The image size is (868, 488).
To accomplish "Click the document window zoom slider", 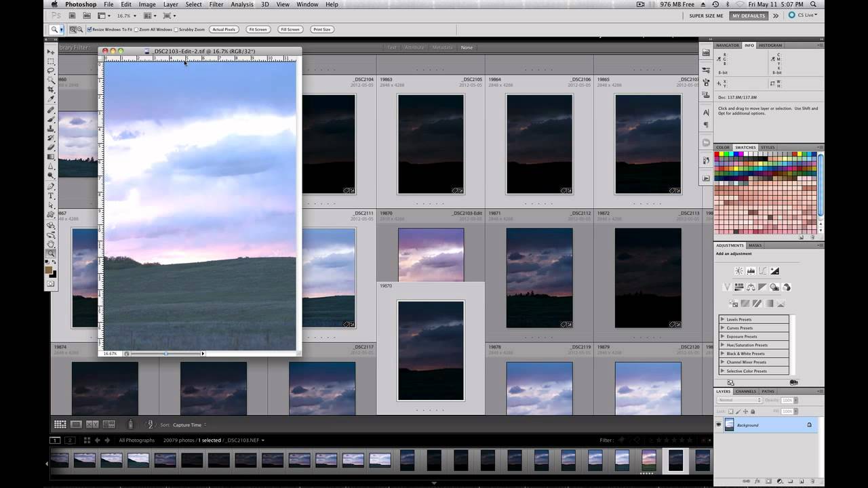I will point(166,353).
